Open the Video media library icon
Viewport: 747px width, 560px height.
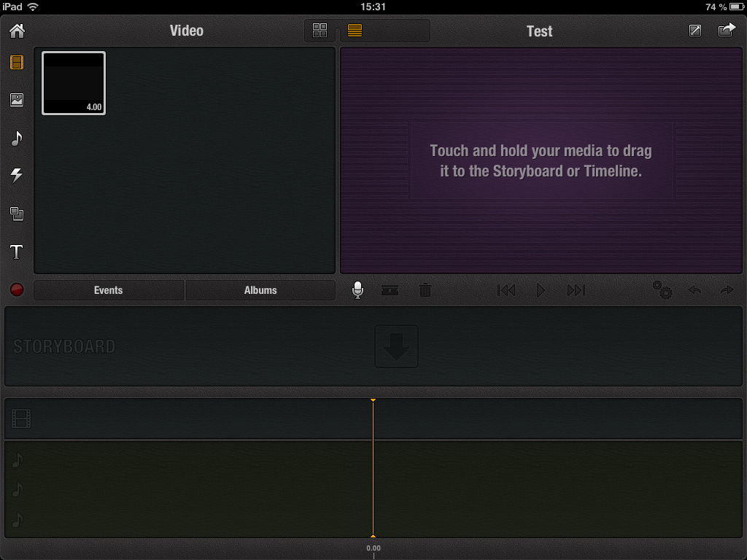coord(17,63)
